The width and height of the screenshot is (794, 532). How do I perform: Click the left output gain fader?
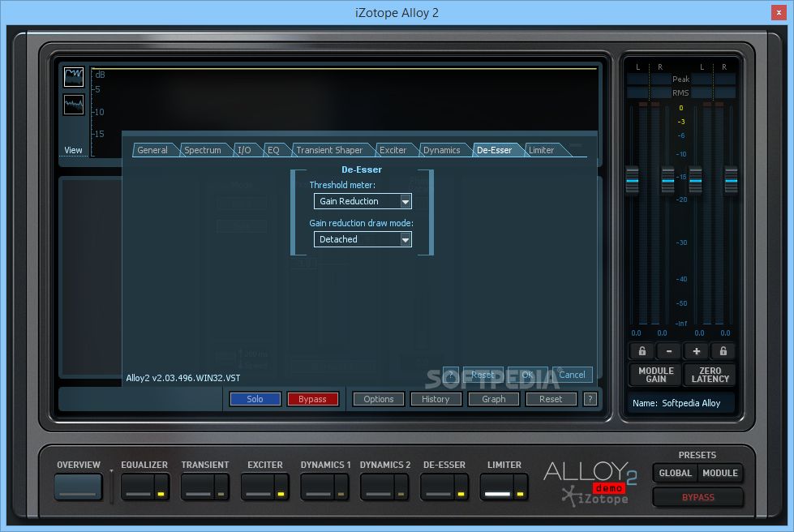point(696,180)
